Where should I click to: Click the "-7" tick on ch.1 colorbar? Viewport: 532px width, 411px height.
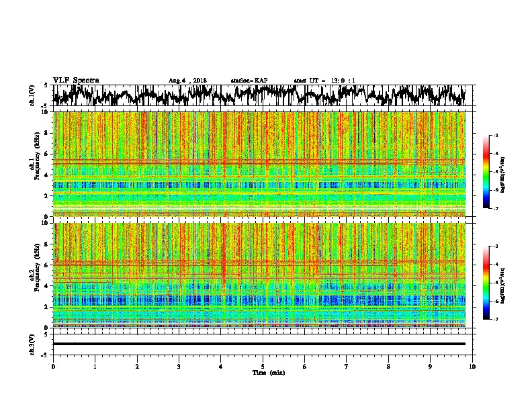pos(495,208)
